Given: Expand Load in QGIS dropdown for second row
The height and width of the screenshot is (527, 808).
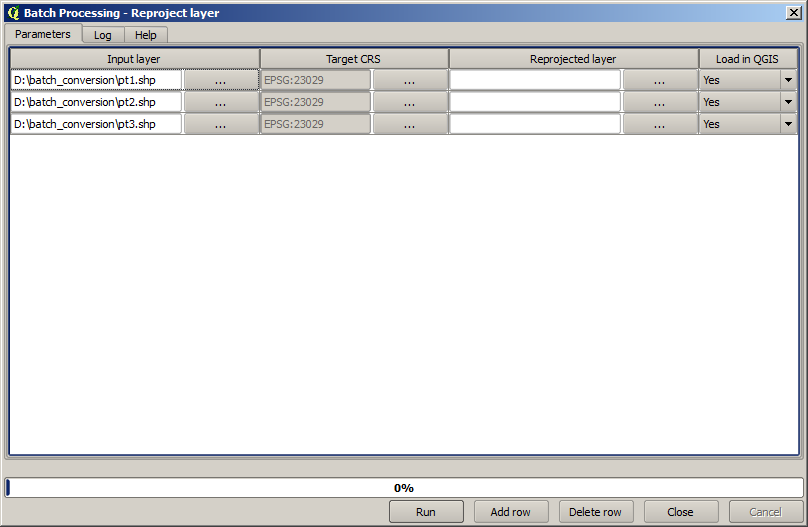Looking at the screenshot, I should tap(787, 102).
